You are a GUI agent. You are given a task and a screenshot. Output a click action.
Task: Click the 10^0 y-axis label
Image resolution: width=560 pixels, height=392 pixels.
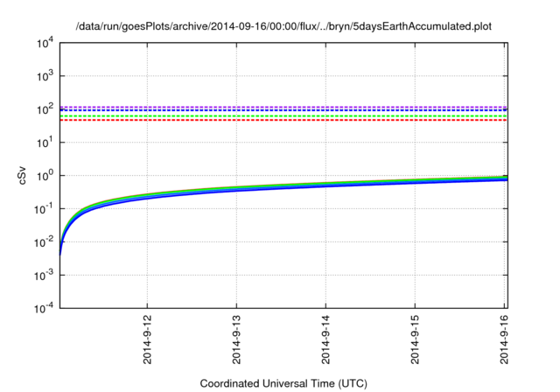[45, 176]
